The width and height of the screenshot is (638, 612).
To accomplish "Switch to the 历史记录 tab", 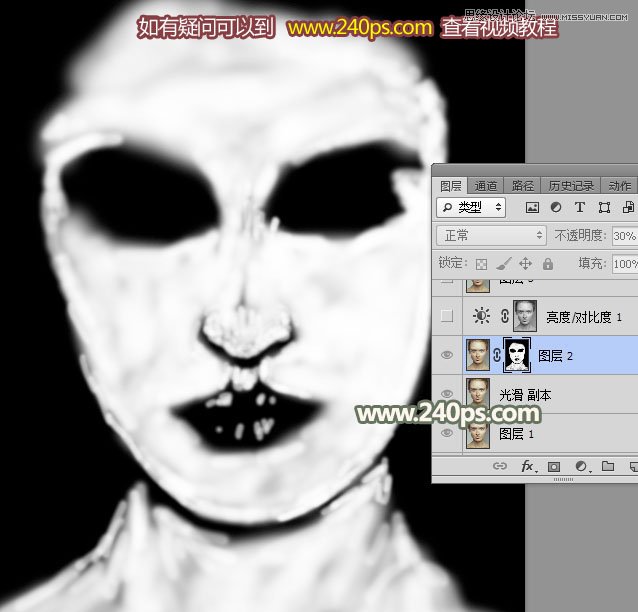I will (x=570, y=186).
